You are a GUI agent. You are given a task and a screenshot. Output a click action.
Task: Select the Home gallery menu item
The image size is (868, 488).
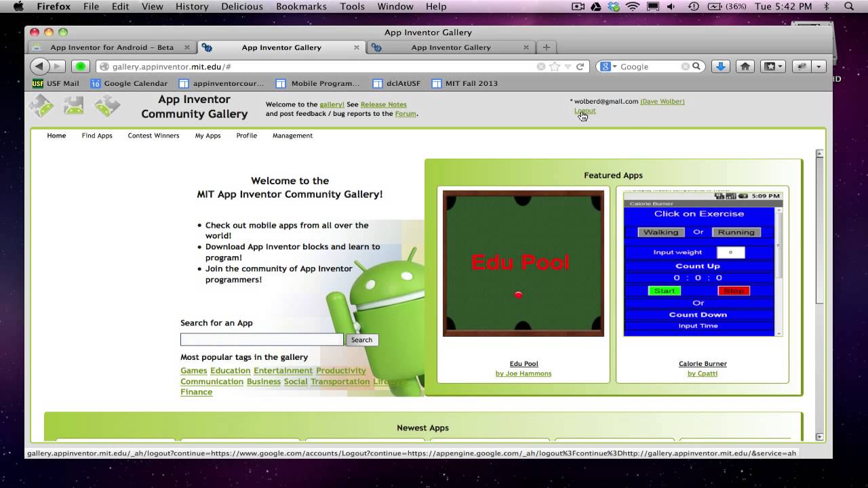coord(56,136)
